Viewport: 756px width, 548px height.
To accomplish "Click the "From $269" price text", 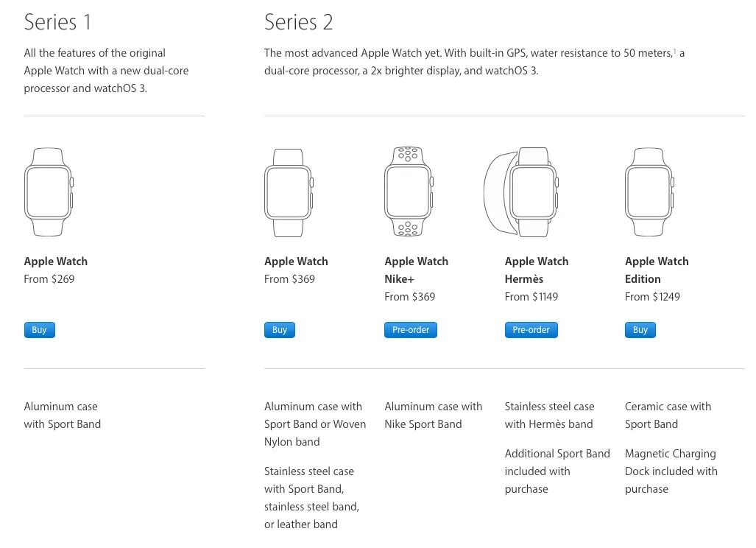I will click(49, 279).
